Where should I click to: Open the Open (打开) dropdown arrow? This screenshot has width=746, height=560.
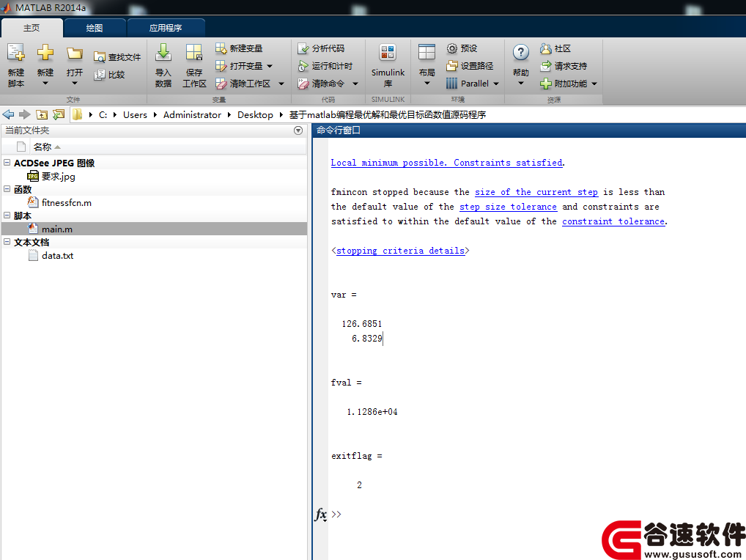[75, 84]
